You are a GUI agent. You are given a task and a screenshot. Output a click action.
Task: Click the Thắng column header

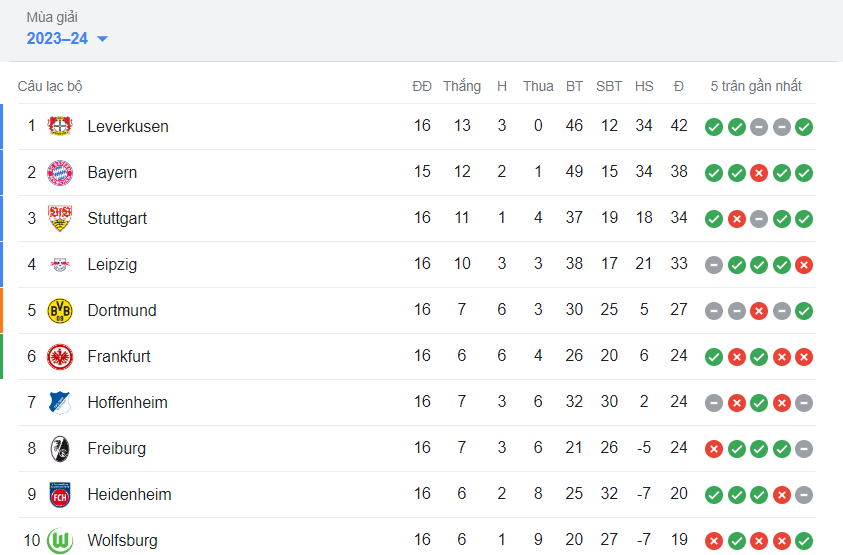(x=462, y=86)
